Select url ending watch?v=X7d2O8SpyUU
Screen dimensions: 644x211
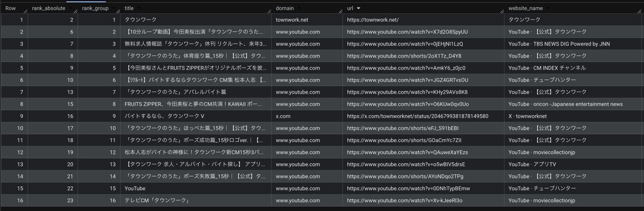[x=407, y=31]
